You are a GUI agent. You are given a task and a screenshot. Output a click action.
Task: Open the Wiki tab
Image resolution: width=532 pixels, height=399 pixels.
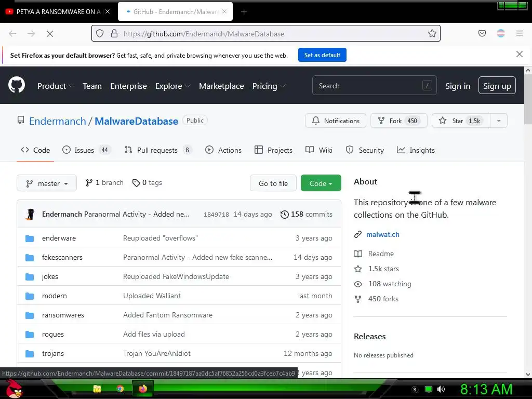[319, 150]
